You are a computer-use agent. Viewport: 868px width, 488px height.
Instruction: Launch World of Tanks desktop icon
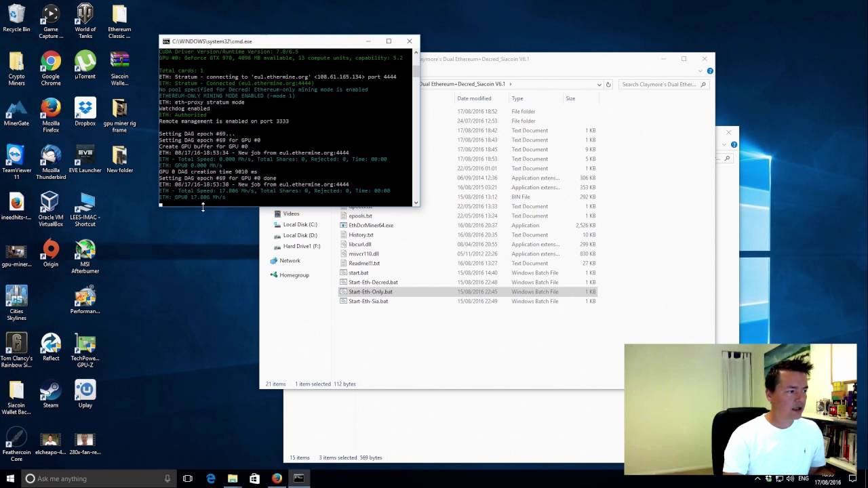(x=85, y=22)
